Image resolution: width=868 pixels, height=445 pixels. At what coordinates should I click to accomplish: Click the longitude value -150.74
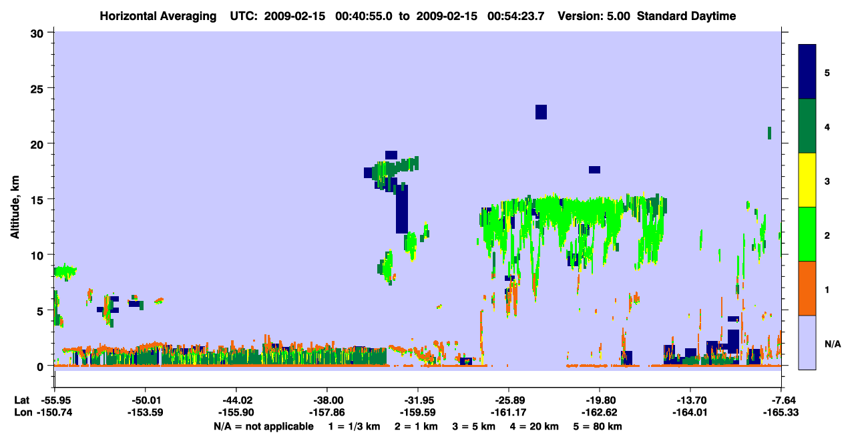54,412
